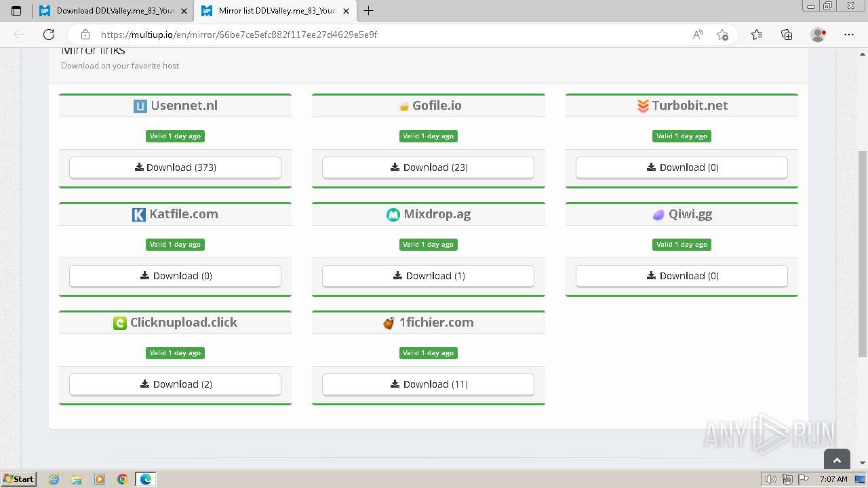Click the Qiwi.gg host title
Screen dimensions: 868x488
click(x=690, y=214)
